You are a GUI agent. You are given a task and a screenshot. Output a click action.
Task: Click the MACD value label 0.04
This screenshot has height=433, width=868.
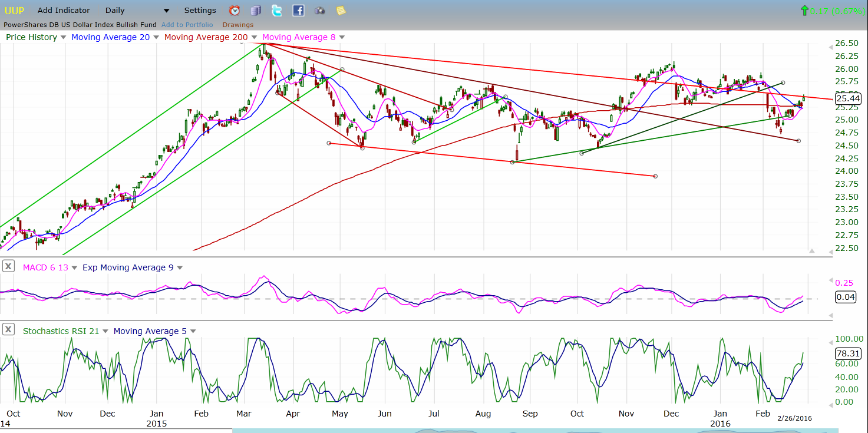coord(846,297)
